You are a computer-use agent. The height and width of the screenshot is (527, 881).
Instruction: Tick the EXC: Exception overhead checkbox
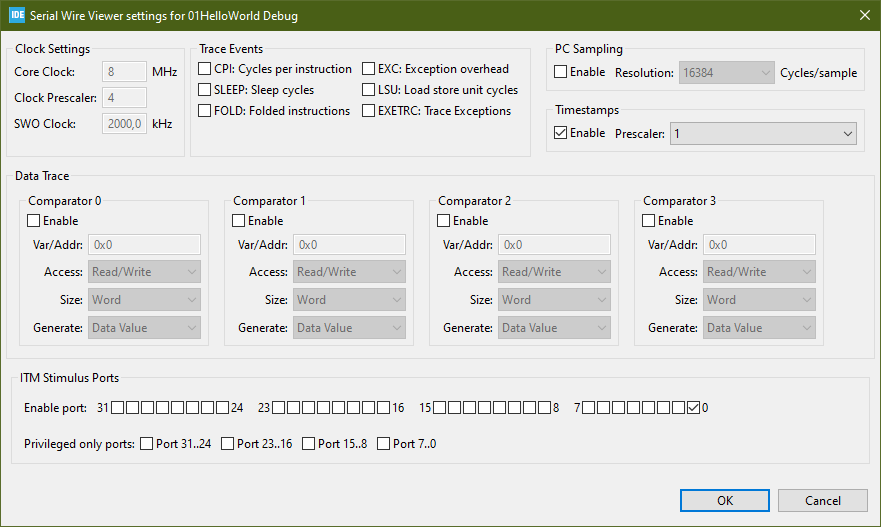(x=368, y=69)
